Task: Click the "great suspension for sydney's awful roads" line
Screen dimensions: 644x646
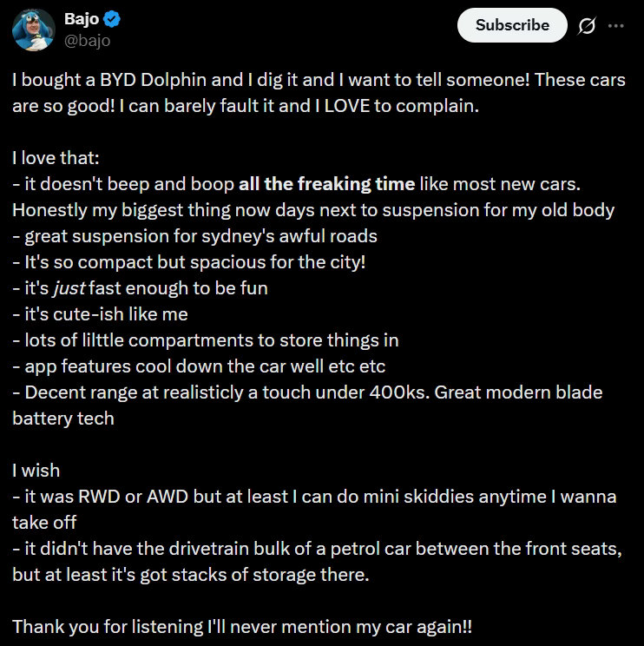Action: tap(194, 236)
